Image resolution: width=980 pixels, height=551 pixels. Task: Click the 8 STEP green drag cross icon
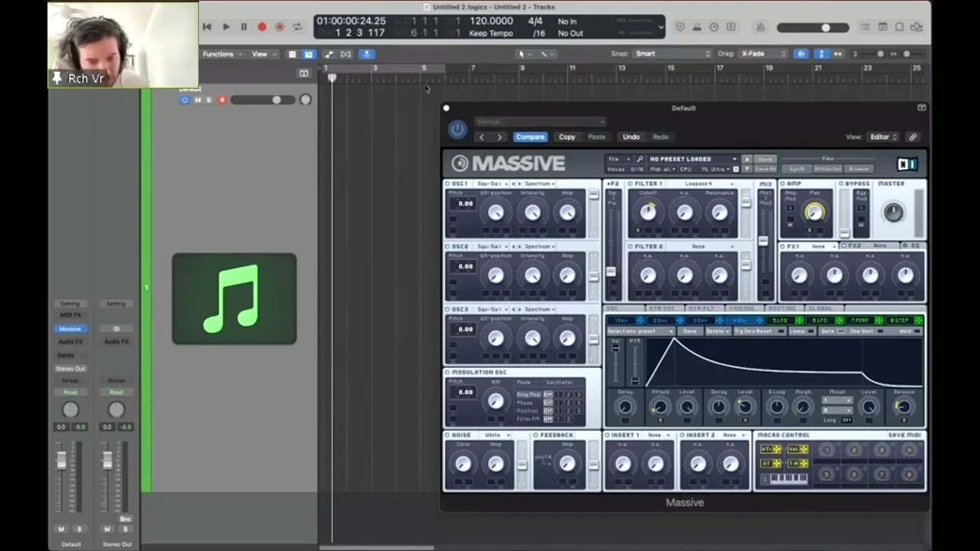coord(919,321)
